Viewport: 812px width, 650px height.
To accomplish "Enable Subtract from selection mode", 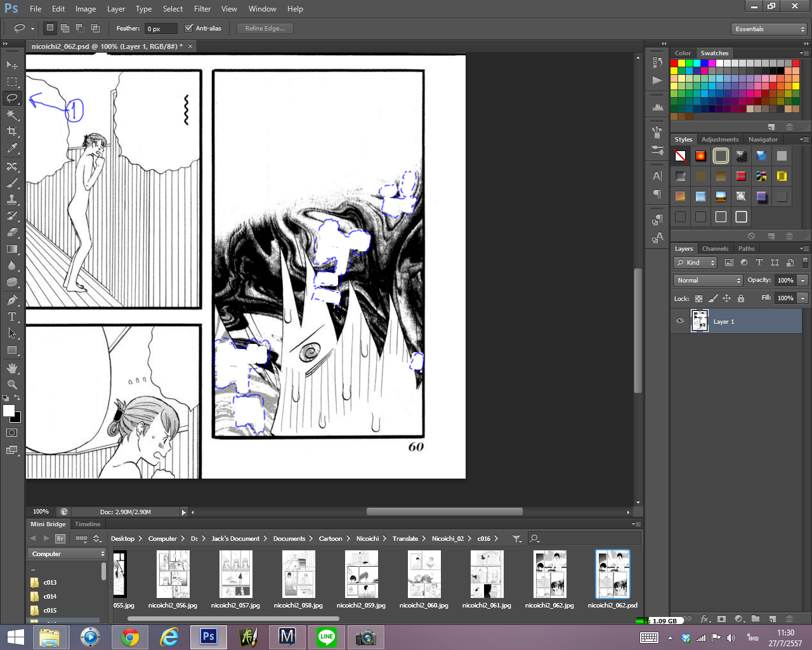I will click(x=80, y=28).
